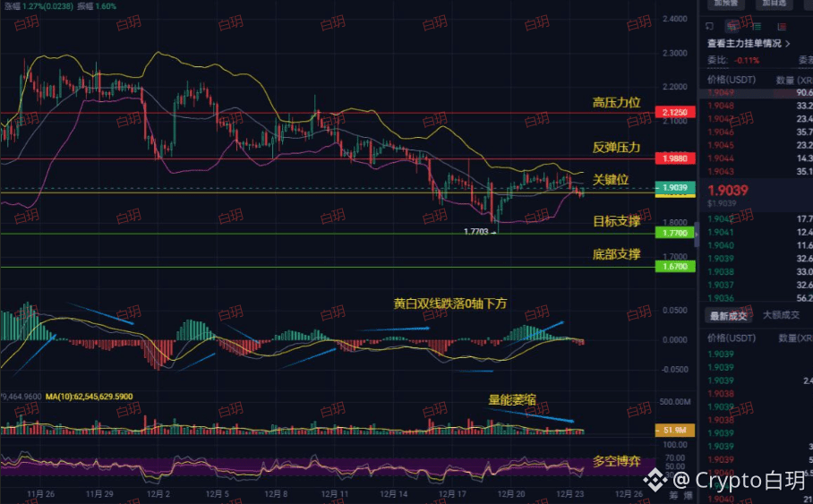Click the 12月 23 date on time axis
This screenshot has height=504, width=813.
(x=569, y=494)
